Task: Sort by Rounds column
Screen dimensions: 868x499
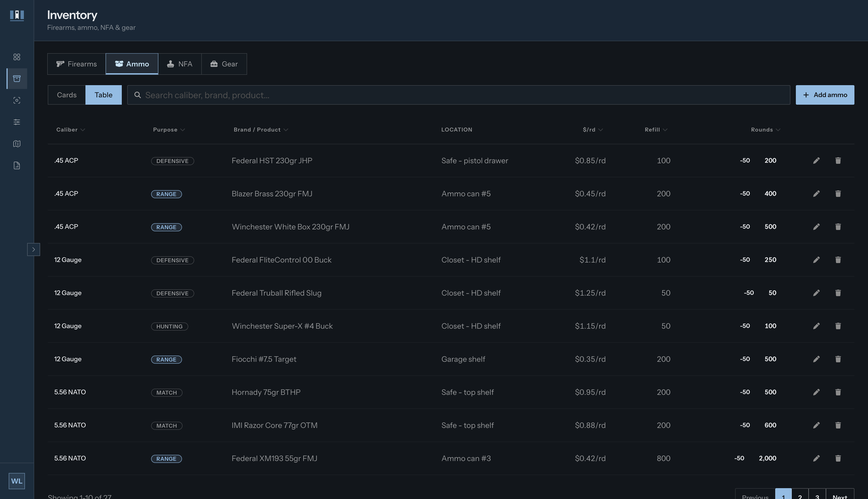Action: click(x=765, y=130)
